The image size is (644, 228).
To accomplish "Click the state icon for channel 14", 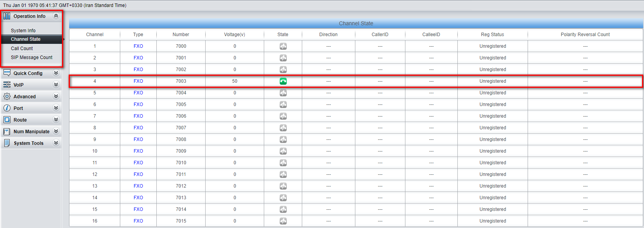I will click(x=283, y=198).
